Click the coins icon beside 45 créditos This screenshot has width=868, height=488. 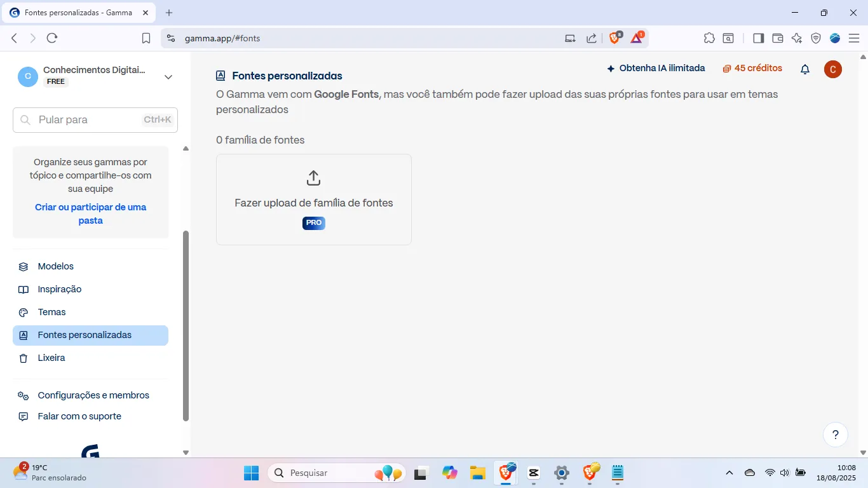click(727, 69)
